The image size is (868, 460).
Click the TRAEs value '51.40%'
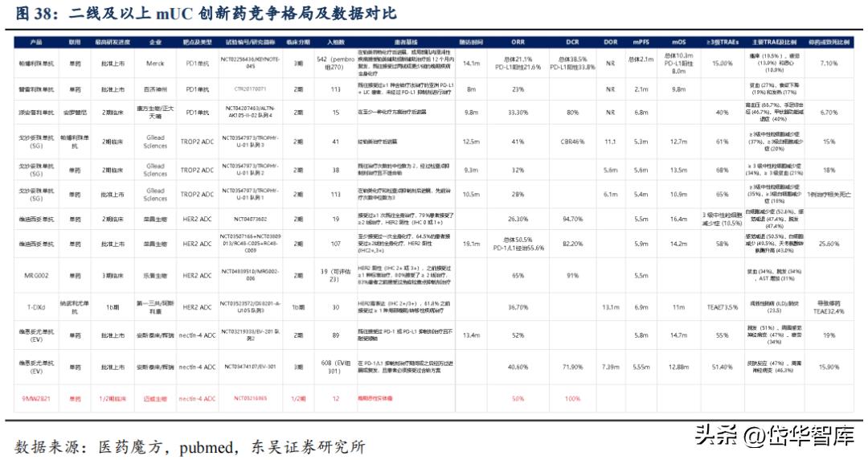(723, 367)
